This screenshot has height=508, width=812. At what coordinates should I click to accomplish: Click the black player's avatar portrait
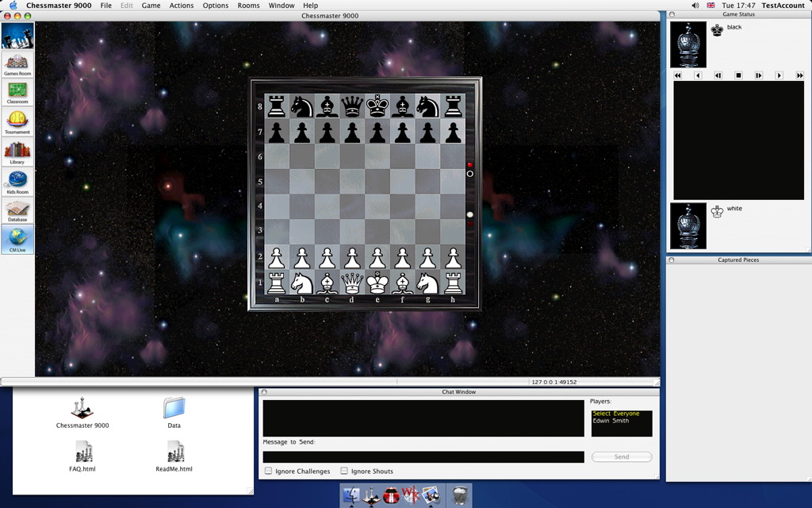tap(688, 44)
